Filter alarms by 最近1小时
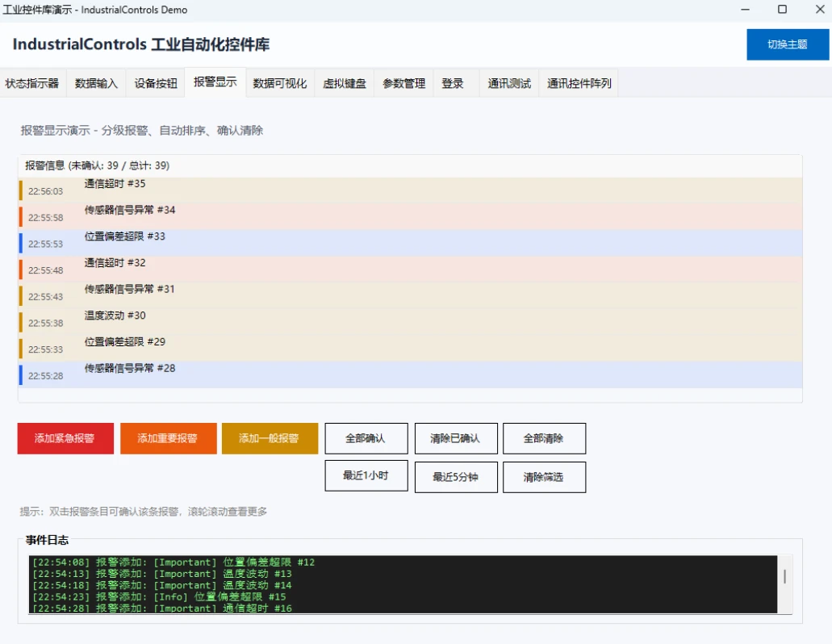The height and width of the screenshot is (644, 832). pyautogui.click(x=366, y=476)
